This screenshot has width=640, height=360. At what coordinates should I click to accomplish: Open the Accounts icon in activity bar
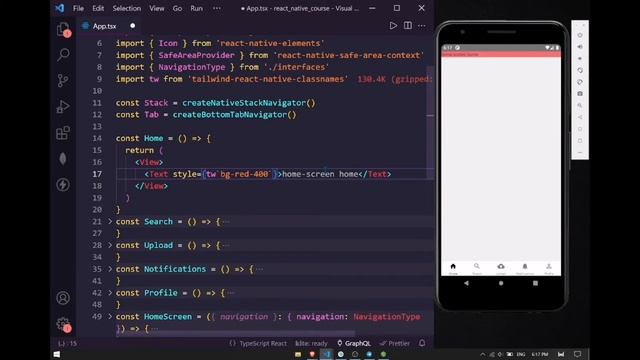point(63,298)
